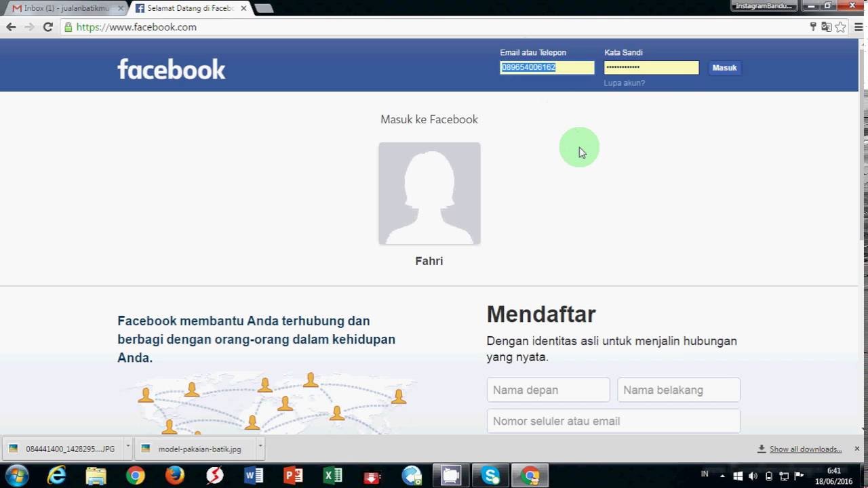The height and width of the screenshot is (488, 868).
Task: Reload the Facebook page
Action: click(47, 27)
